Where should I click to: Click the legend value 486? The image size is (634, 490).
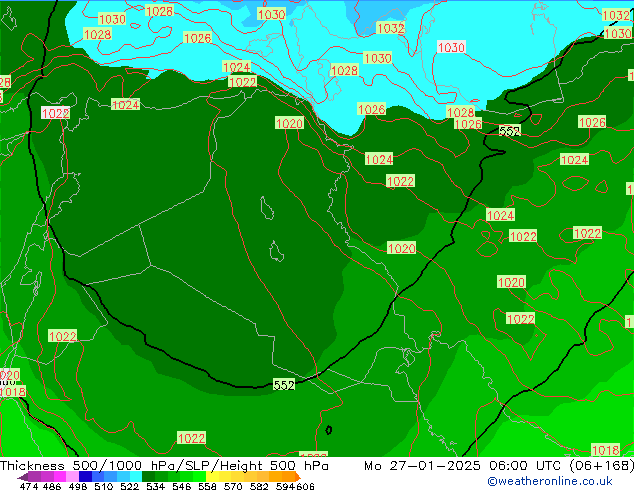(x=51, y=486)
